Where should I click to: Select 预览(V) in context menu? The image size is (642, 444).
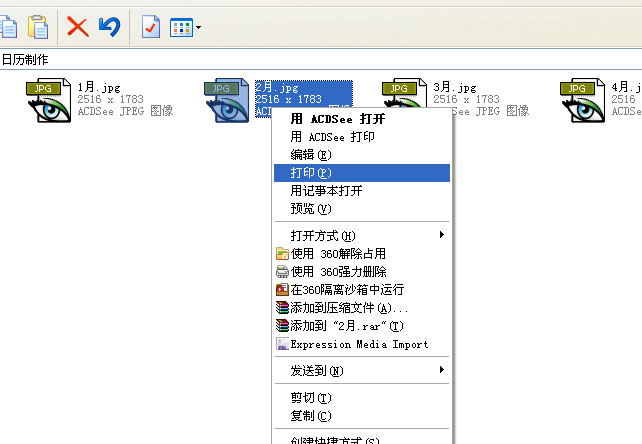click(362, 209)
